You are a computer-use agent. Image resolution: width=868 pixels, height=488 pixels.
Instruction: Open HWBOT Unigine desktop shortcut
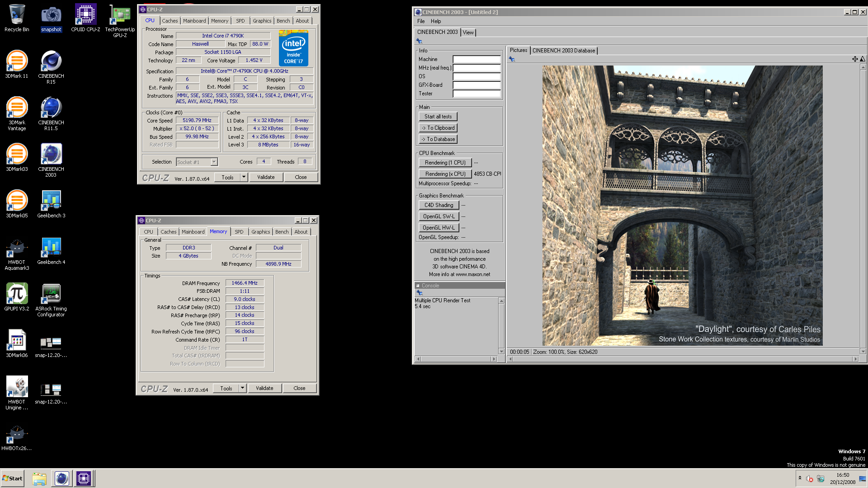coord(17,393)
